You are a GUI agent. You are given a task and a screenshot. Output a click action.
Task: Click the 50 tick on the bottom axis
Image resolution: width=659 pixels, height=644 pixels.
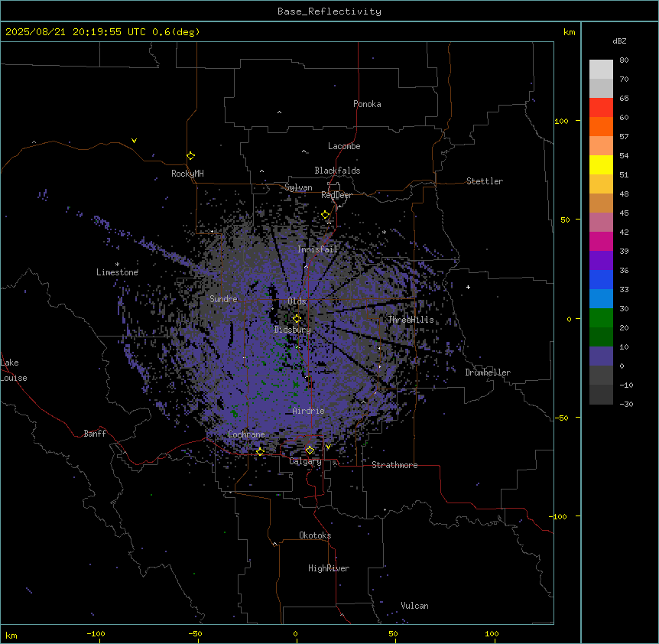coord(394,633)
